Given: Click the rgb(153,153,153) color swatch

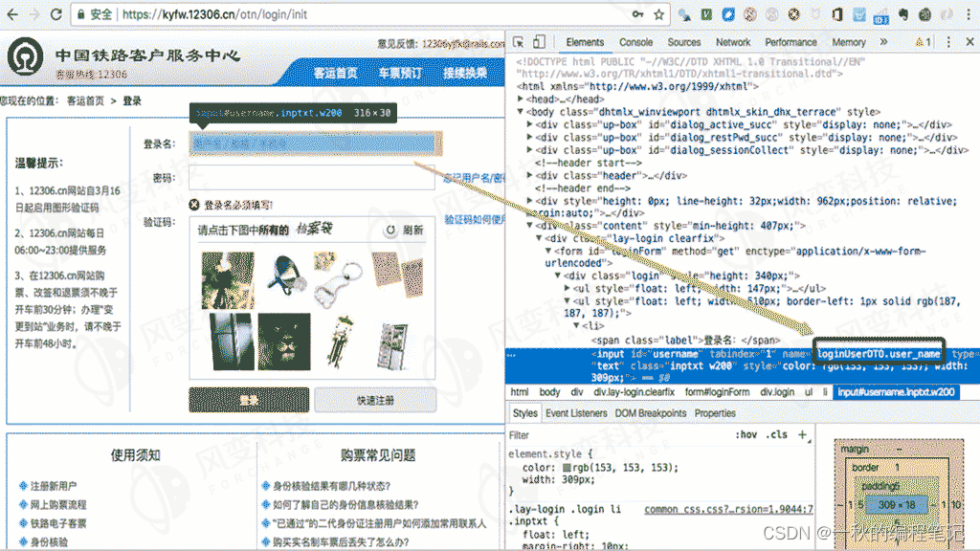Looking at the screenshot, I should click(x=567, y=467).
